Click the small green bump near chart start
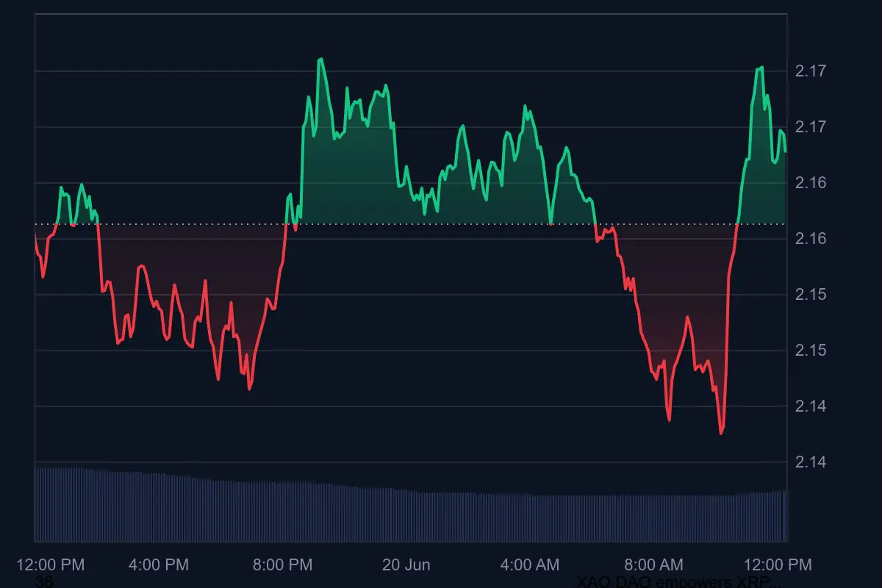Image resolution: width=882 pixels, height=588 pixels. tap(62, 188)
